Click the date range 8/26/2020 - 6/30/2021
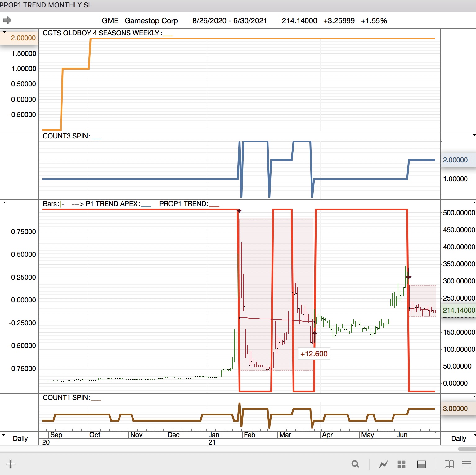This screenshot has height=475, width=476. pos(229,21)
